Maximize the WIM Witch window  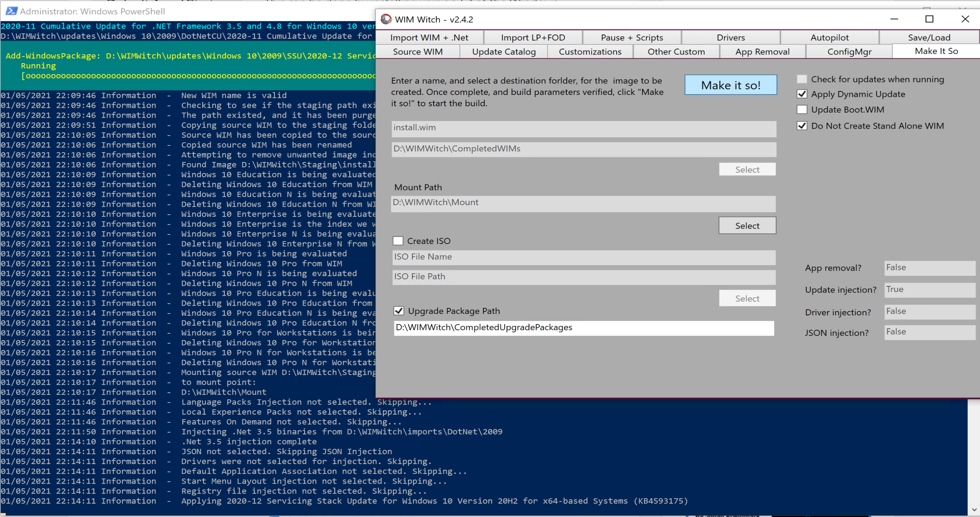929,19
